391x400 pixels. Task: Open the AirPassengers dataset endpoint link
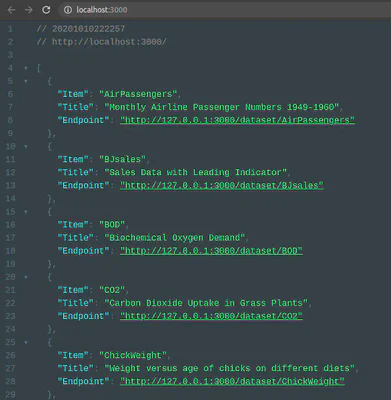click(x=237, y=120)
